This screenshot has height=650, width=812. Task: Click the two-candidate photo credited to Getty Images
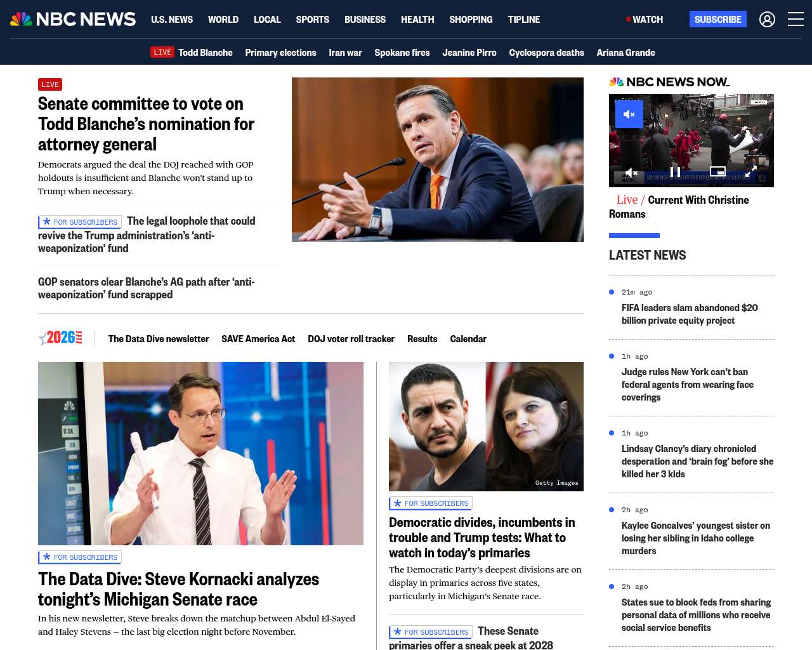[486, 427]
